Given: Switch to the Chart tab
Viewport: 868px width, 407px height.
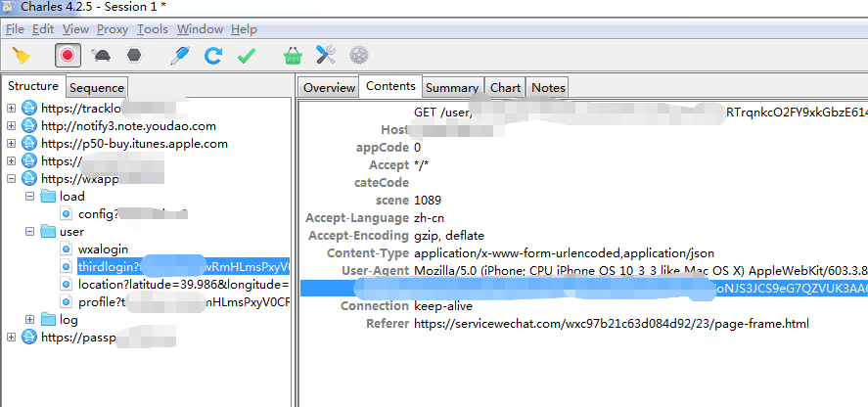Looking at the screenshot, I should click(505, 87).
